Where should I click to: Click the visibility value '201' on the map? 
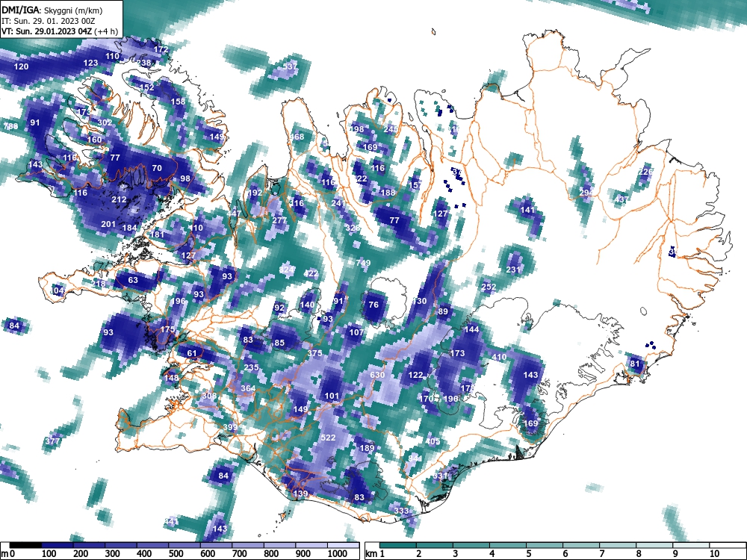point(108,224)
